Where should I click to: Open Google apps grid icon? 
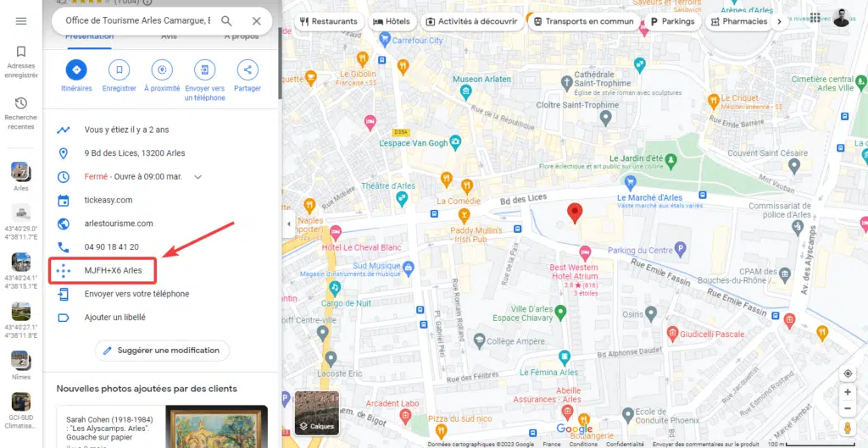815,17
